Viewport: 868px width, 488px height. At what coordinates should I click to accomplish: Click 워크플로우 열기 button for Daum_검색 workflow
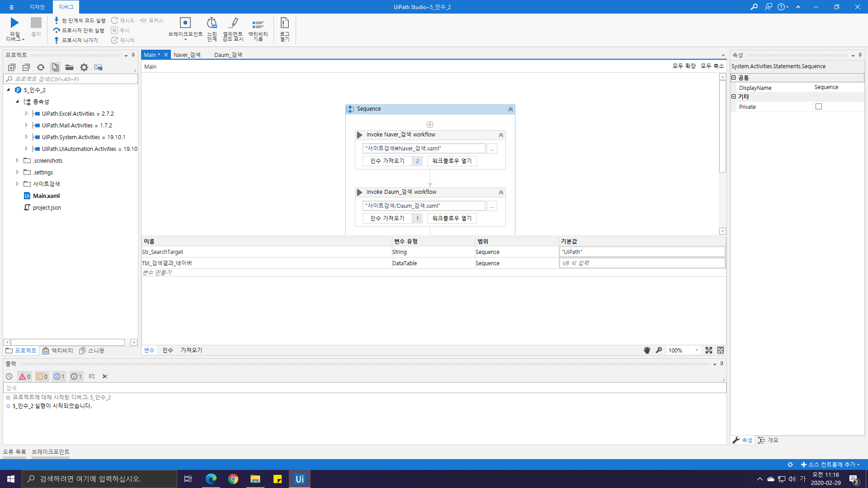[x=452, y=218]
